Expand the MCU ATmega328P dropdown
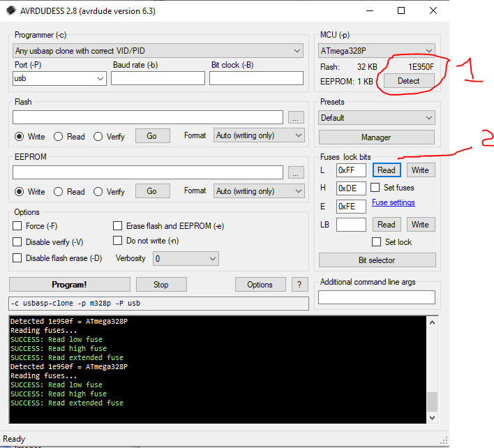Viewport: 494px width, 448px height. click(376, 51)
